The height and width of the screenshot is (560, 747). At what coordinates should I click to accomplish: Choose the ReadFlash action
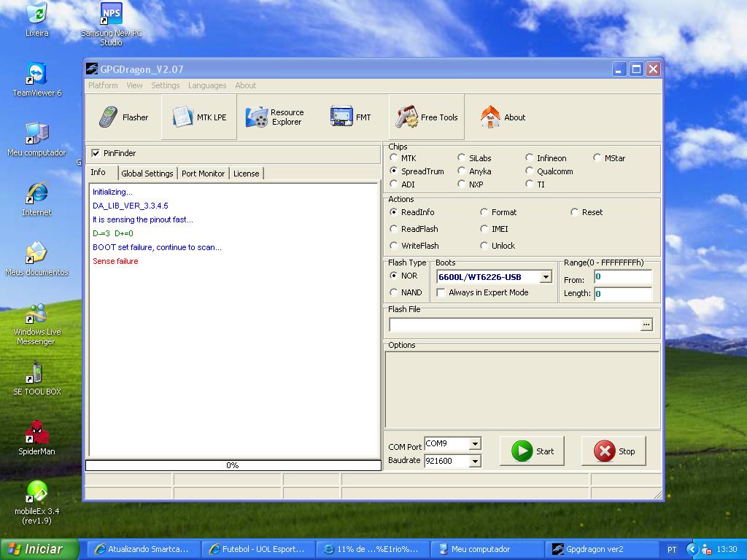(393, 228)
